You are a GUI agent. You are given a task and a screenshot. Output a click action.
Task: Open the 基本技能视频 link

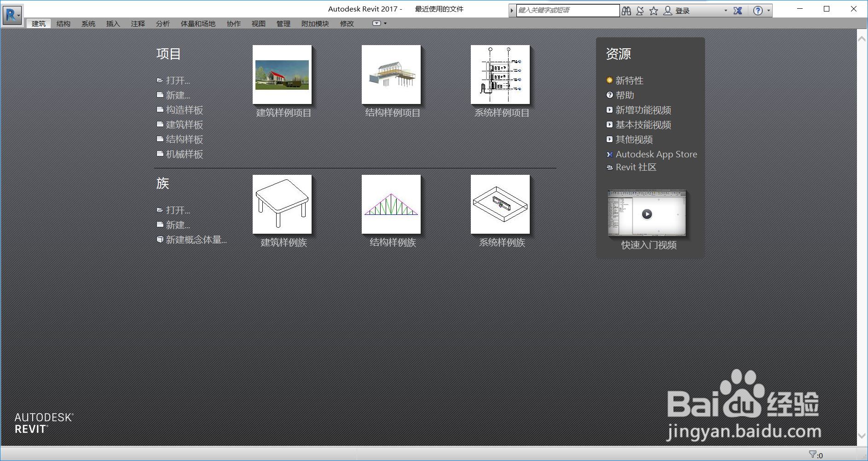643,125
